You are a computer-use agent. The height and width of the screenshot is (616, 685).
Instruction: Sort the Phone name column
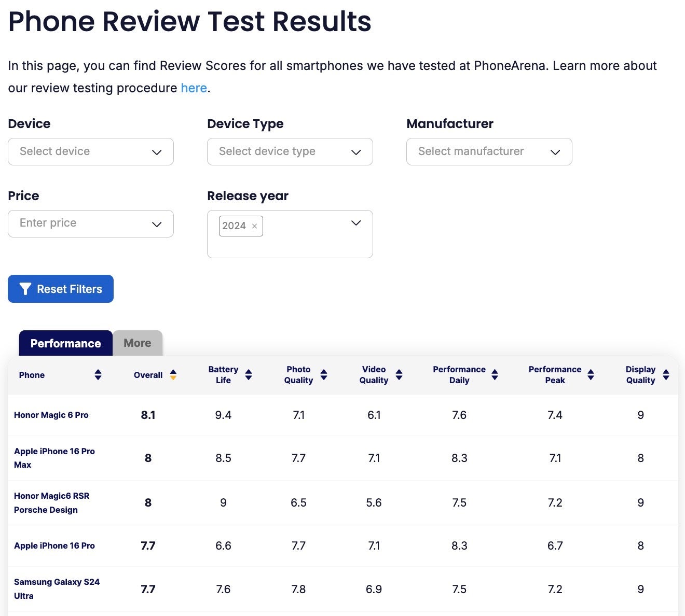98,374
